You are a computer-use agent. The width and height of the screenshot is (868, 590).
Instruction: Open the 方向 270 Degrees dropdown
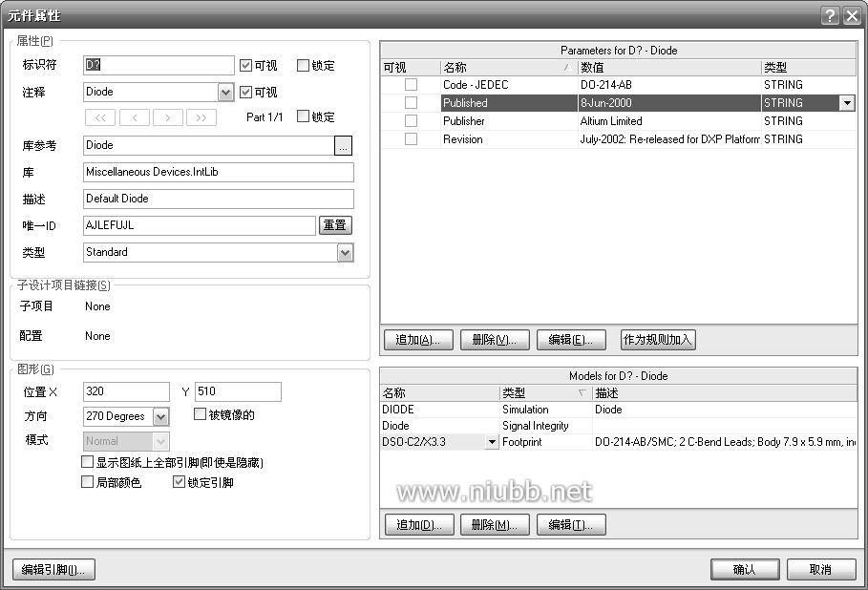tap(160, 417)
